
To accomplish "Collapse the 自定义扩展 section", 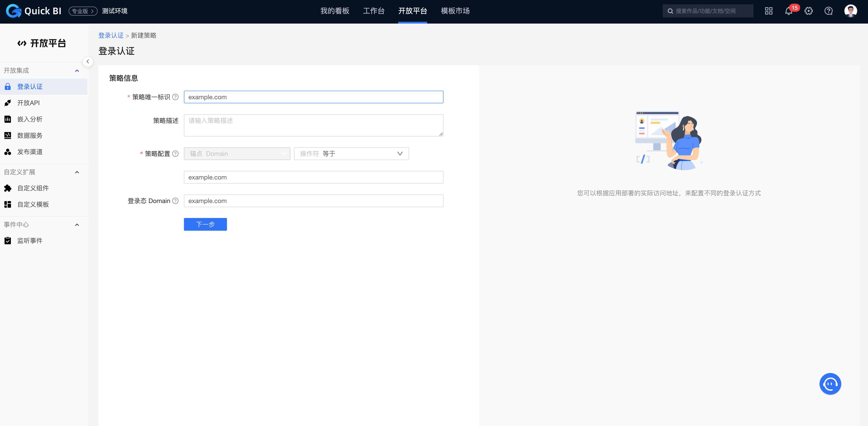I will (x=77, y=172).
